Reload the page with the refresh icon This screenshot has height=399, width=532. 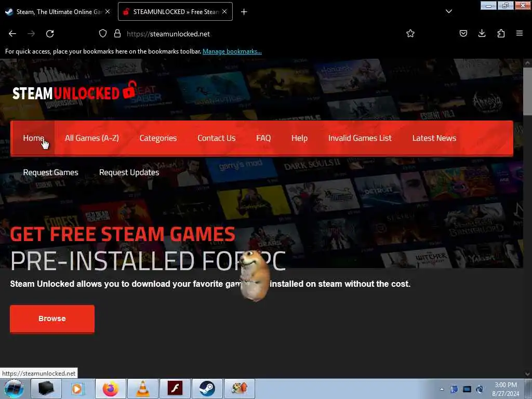click(x=50, y=34)
